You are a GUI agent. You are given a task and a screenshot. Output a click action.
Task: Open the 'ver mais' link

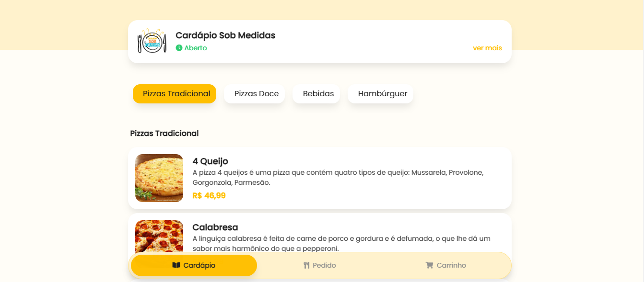click(487, 48)
